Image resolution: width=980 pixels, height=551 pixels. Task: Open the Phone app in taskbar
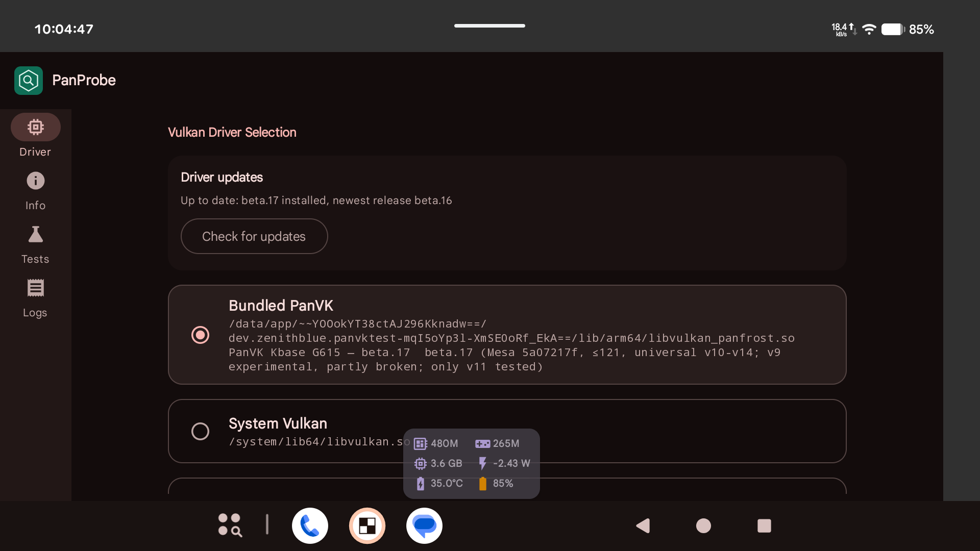pos(310,525)
